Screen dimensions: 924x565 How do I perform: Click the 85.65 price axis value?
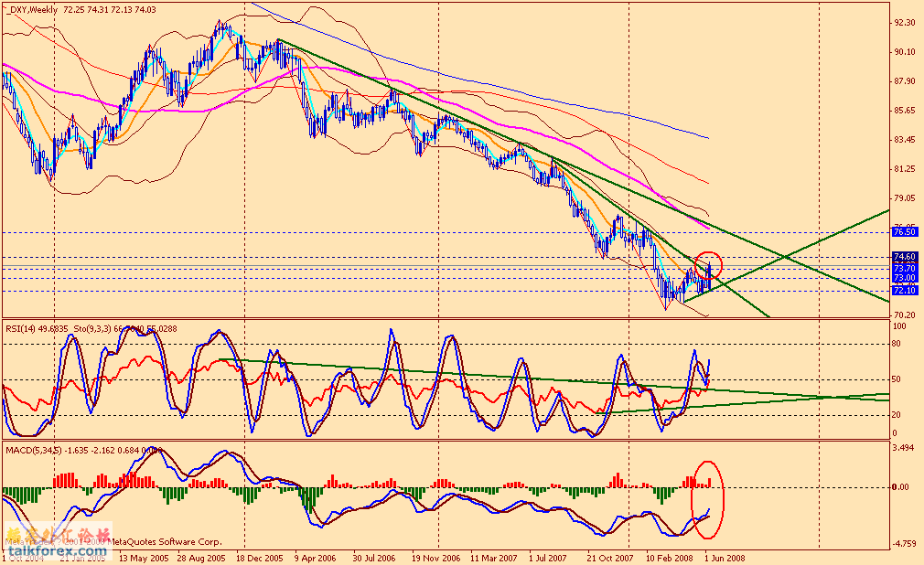coord(905,111)
